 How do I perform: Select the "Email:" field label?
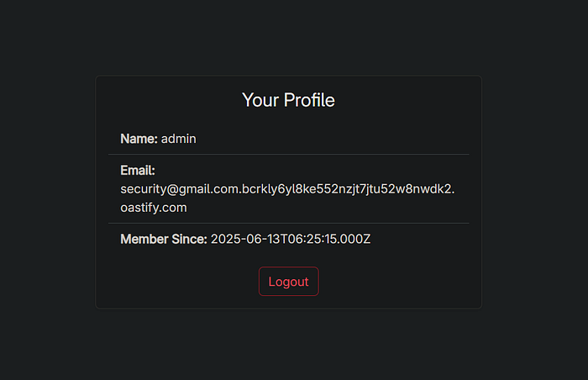[137, 171]
